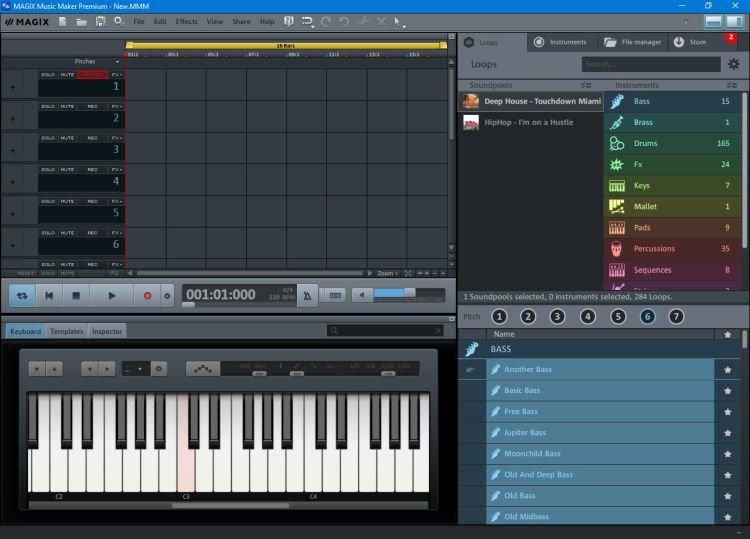Arm recording on track 3

92,138
